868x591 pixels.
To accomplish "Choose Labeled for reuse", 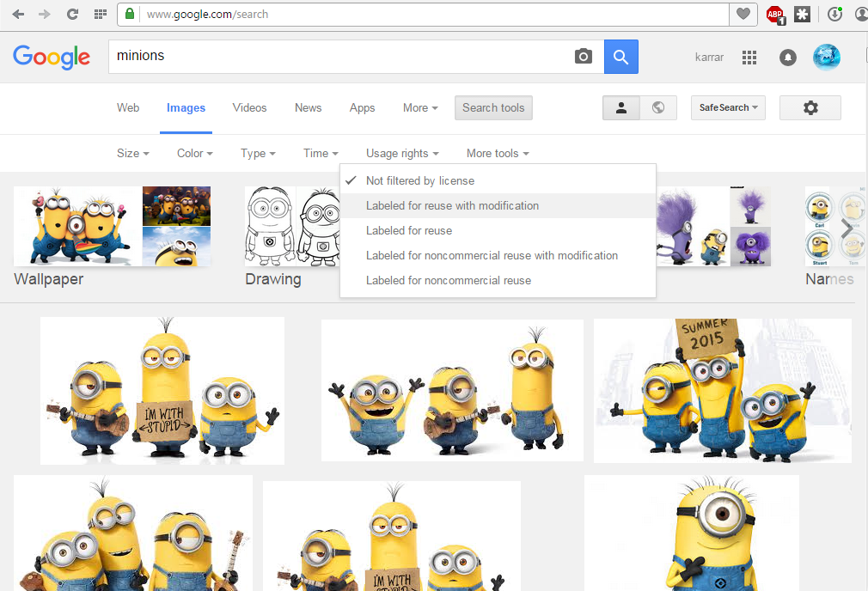I will [x=498, y=231].
